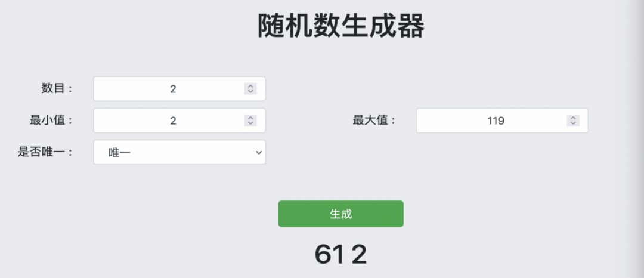Click the 是否唯一 label text
Viewport: 644px width, 278px height.
point(45,152)
